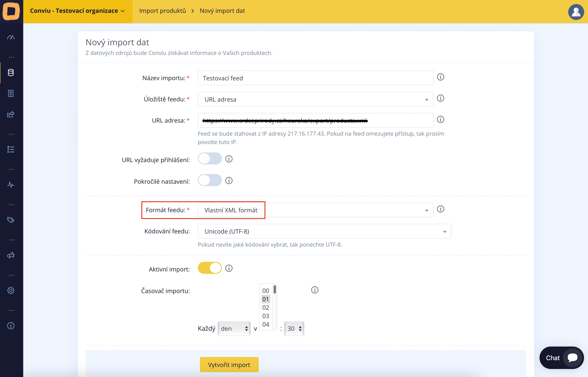Click the price tags icon in sidebar
588x377 pixels.
pos(11,220)
